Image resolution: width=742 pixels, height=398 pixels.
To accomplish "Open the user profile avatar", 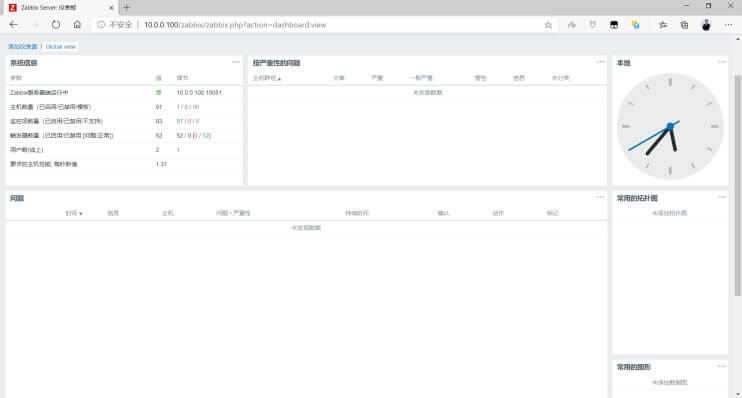I will [706, 25].
